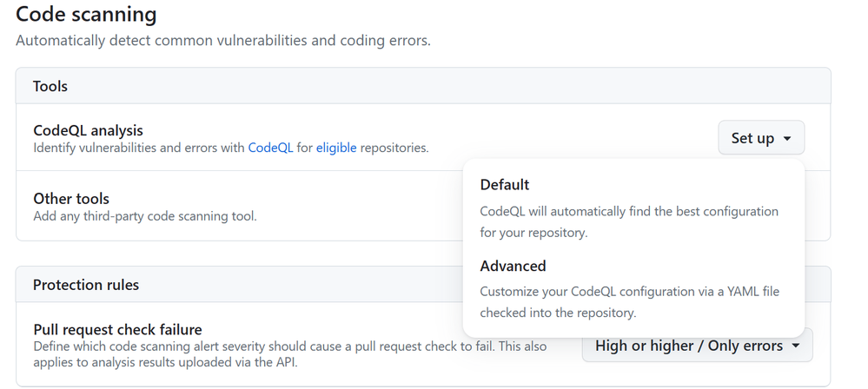Image resolution: width=868 pixels, height=389 pixels.
Task: Click the Advanced option's YAML file description
Action: (x=629, y=302)
